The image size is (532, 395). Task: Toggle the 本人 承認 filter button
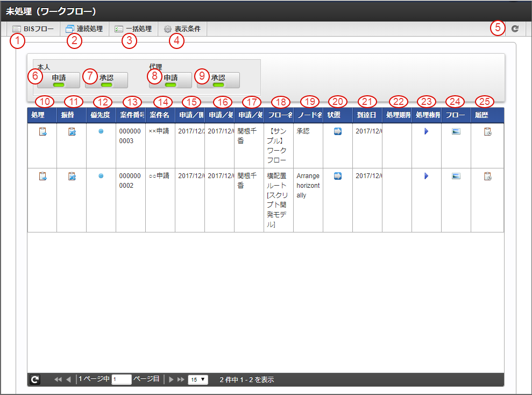coord(107,80)
